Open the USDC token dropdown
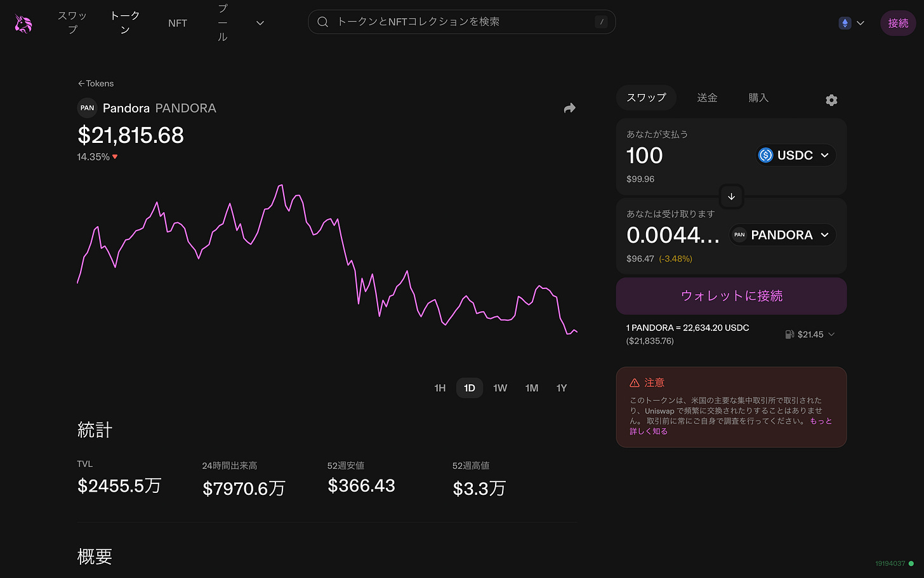Image resolution: width=924 pixels, height=578 pixels. (x=796, y=155)
